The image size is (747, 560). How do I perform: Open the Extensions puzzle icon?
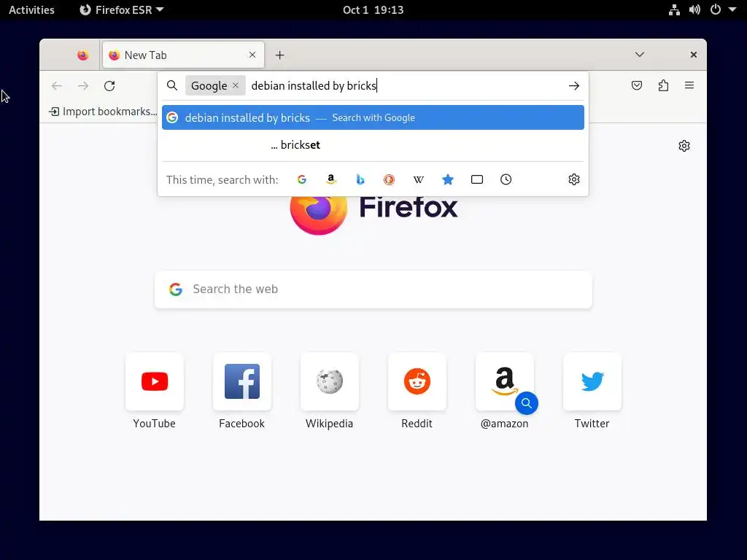coord(663,86)
